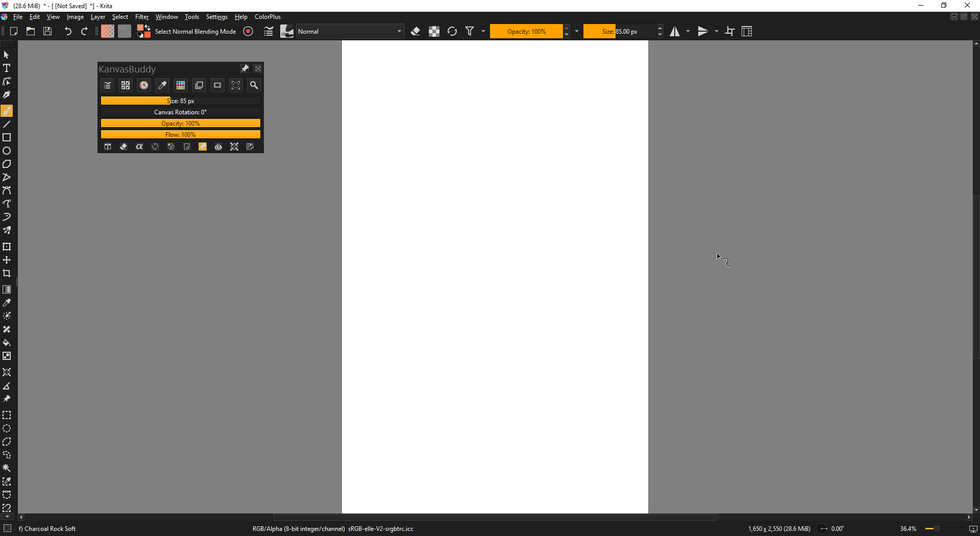Expand the dropdown arrow after Opacity slider
The height and width of the screenshot is (536, 980).
577,32
